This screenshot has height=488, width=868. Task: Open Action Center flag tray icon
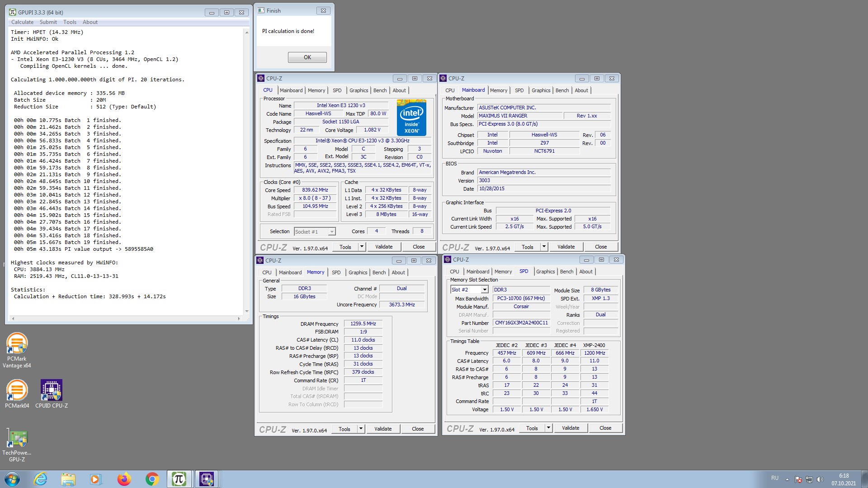[798, 479]
